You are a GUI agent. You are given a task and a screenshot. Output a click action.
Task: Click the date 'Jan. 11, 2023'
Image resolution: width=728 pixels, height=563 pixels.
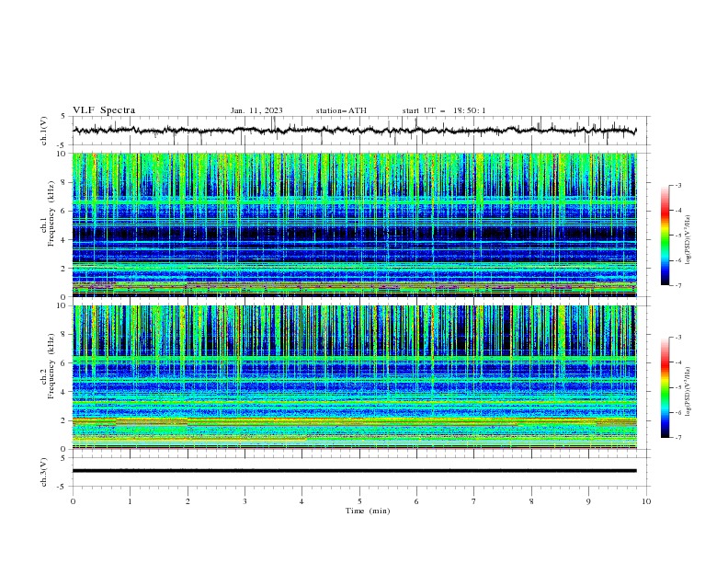pyautogui.click(x=256, y=110)
